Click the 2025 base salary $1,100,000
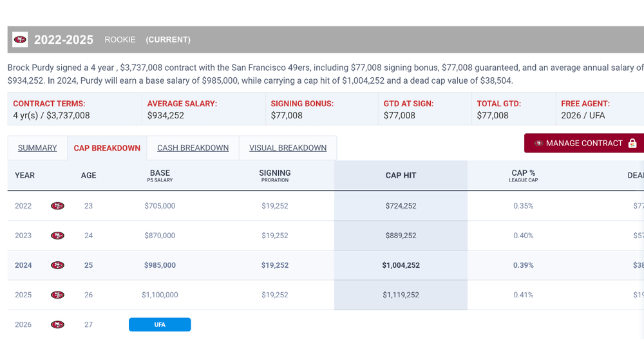The image size is (644, 345). click(x=160, y=295)
